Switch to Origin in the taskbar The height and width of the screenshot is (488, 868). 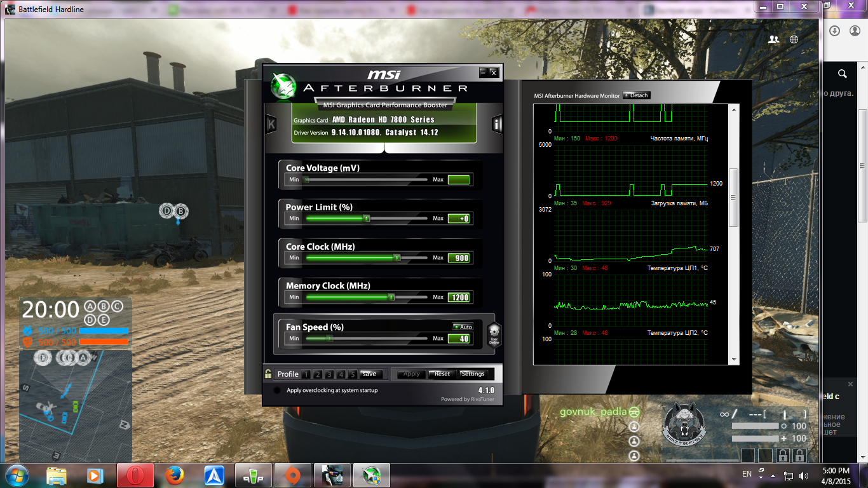[x=293, y=475]
